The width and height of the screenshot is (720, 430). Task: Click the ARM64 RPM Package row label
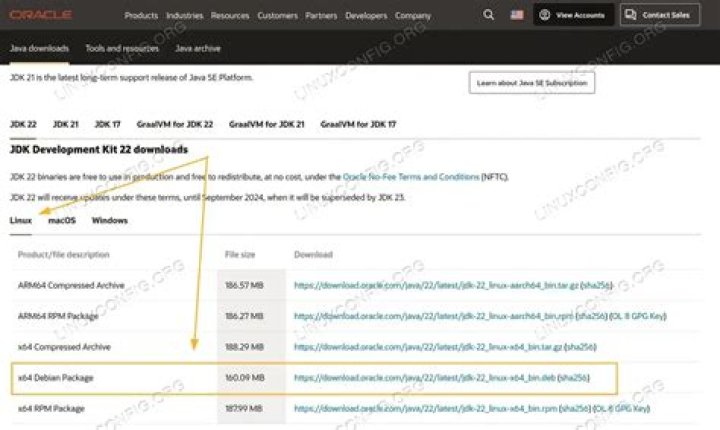58,316
